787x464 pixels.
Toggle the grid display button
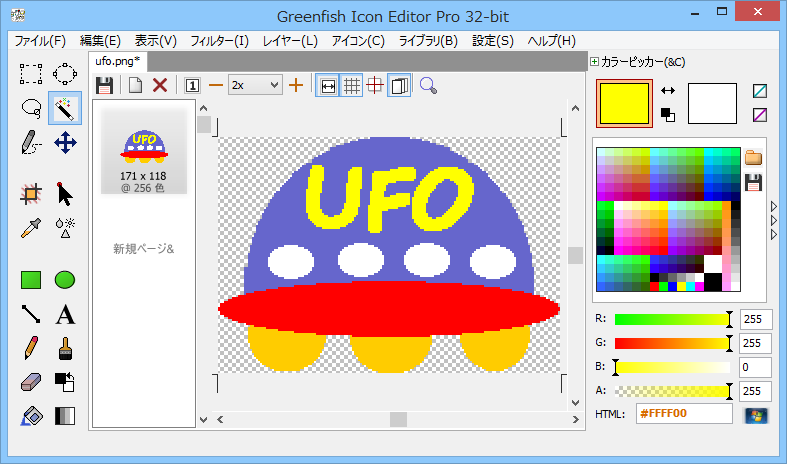point(351,86)
